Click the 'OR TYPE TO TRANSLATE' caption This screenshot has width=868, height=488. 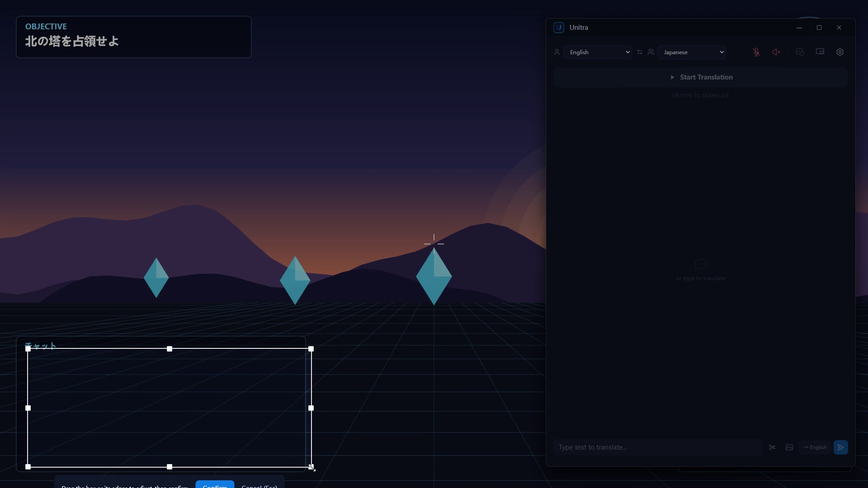point(700,96)
